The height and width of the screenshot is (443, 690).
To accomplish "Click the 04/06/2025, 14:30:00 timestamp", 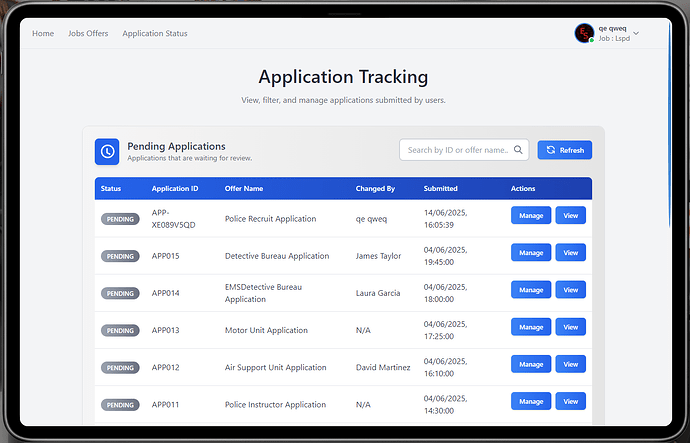I will click(x=445, y=405).
